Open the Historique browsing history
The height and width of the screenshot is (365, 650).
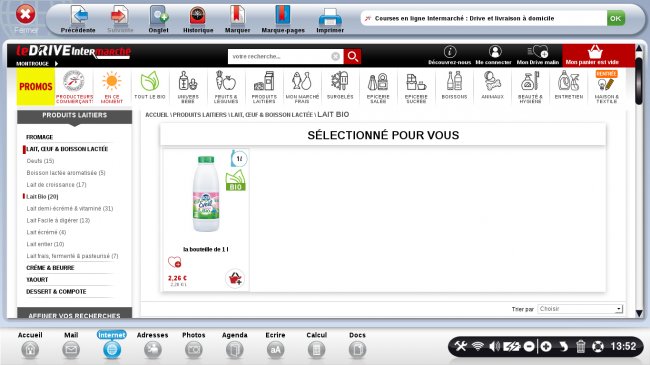(198, 19)
